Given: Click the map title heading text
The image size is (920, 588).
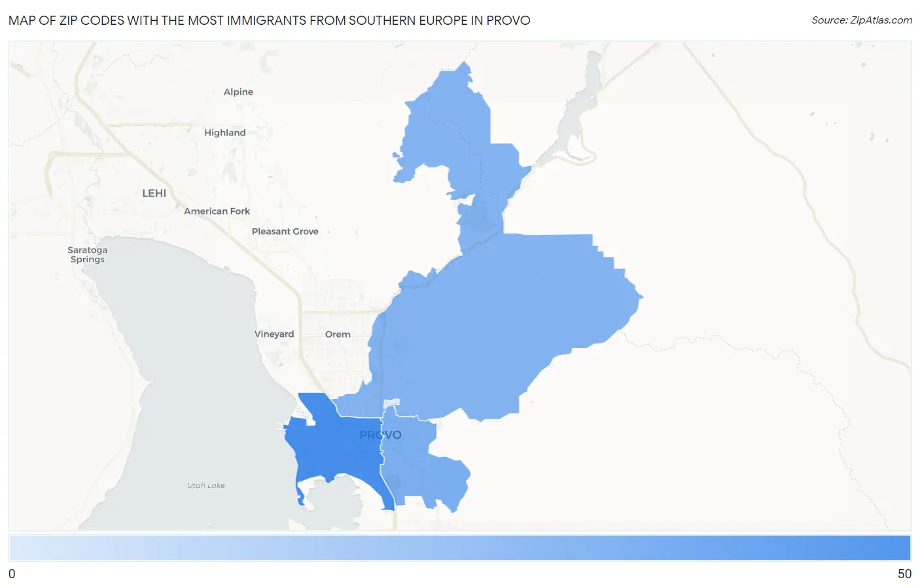Looking at the screenshot, I should (270, 20).
